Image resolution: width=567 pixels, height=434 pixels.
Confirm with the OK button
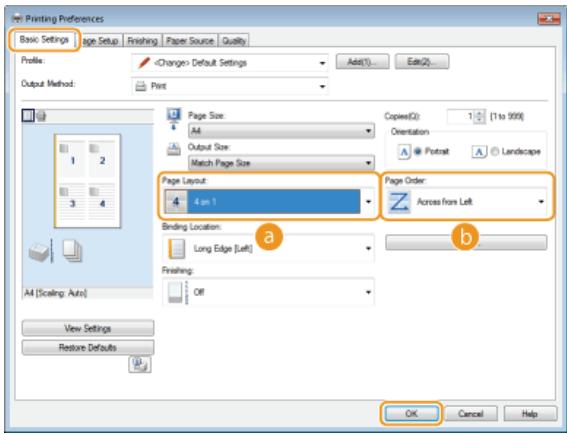[411, 413]
